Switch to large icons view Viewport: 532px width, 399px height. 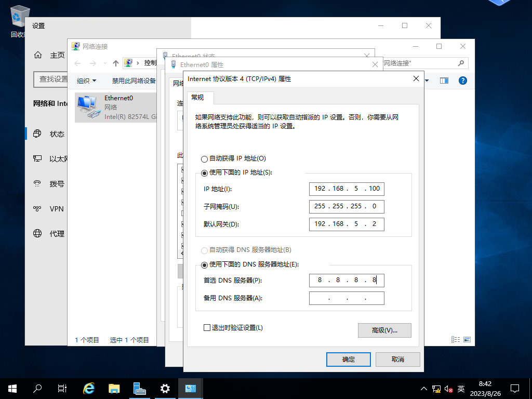[x=467, y=339]
